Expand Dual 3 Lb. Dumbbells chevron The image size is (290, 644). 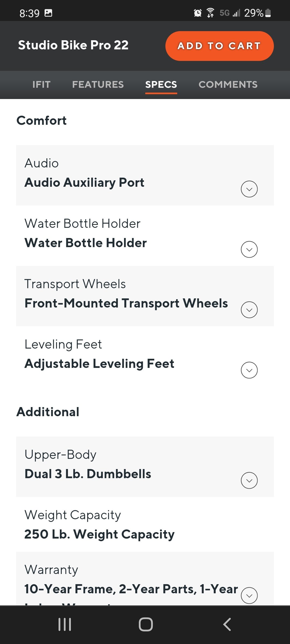pyautogui.click(x=249, y=480)
